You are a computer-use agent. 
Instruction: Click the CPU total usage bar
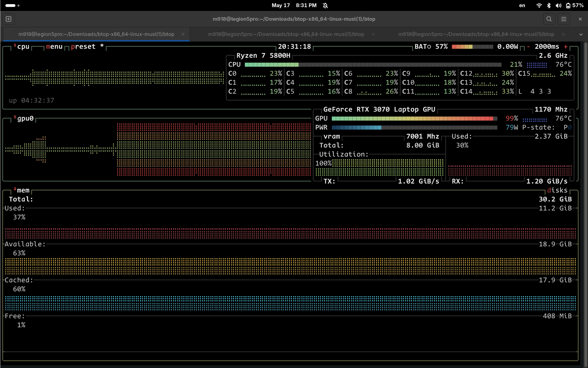373,65
